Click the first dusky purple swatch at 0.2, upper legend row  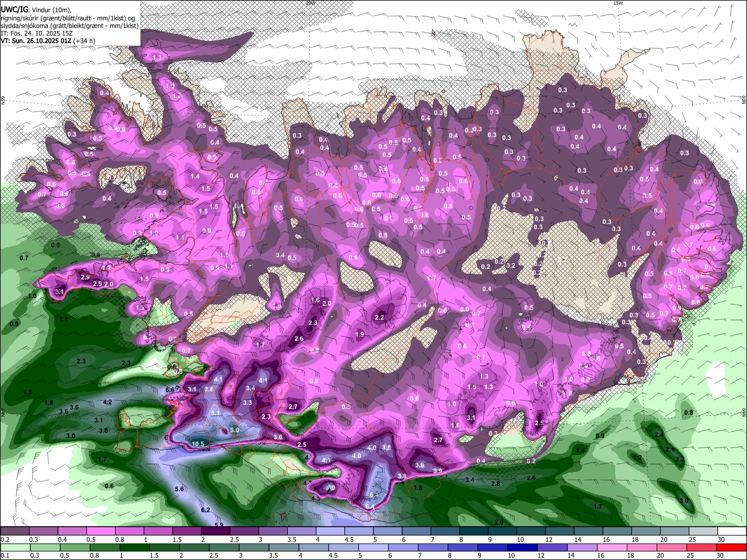pyautogui.click(x=15, y=531)
